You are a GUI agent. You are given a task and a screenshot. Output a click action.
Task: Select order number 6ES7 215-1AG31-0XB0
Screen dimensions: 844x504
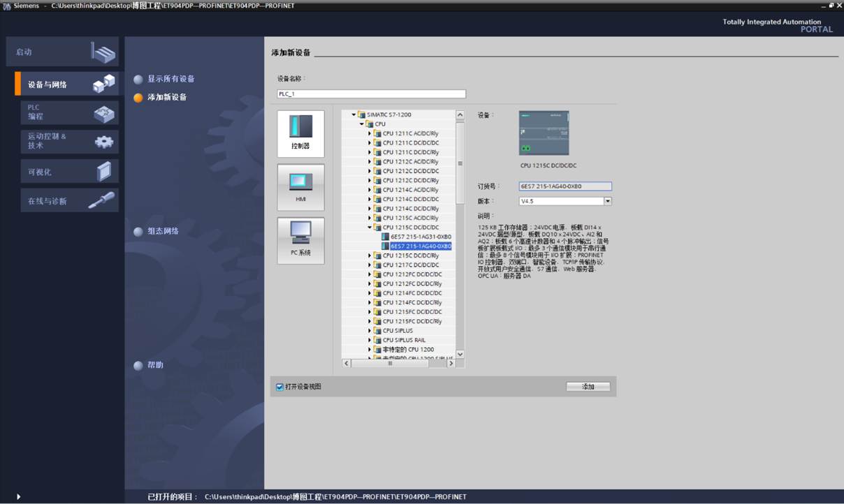(421, 237)
